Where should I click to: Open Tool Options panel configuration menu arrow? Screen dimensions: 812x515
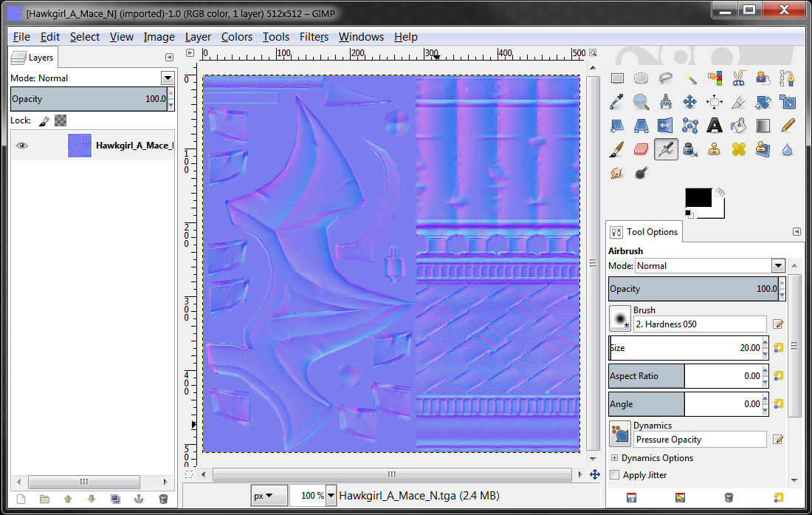click(797, 231)
